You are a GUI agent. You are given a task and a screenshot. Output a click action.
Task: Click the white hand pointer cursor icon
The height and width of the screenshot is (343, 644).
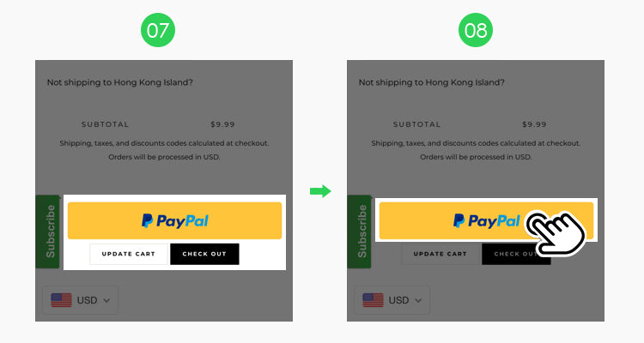pyautogui.click(x=556, y=232)
